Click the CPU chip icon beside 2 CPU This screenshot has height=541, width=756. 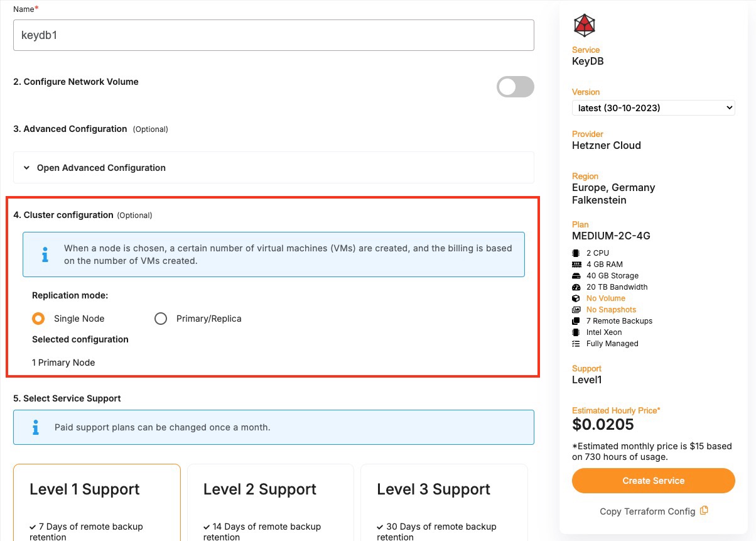(576, 253)
